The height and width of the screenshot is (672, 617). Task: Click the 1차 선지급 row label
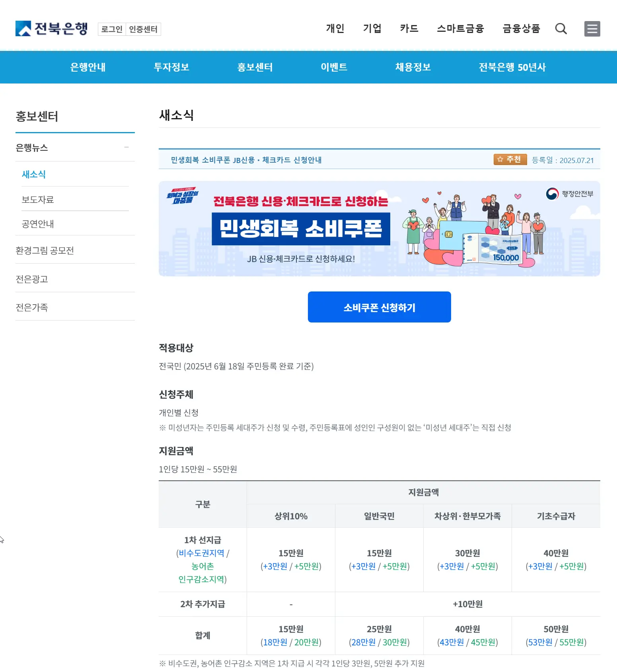pyautogui.click(x=202, y=540)
